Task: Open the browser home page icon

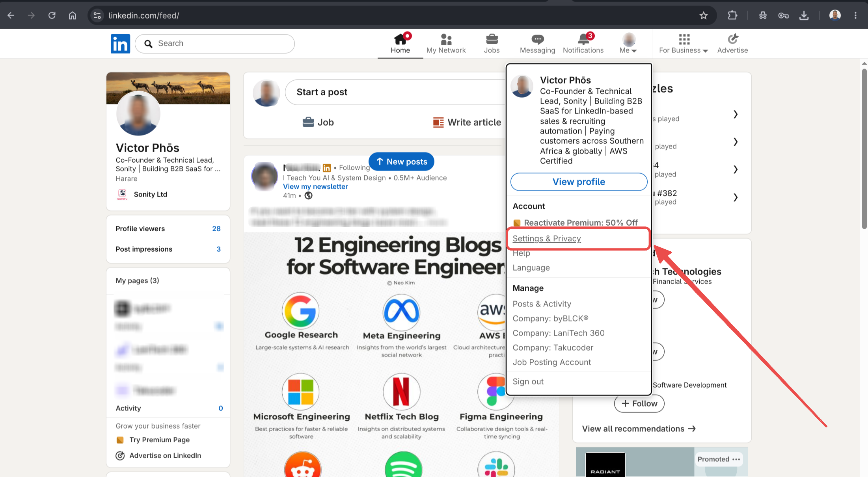Action: click(x=73, y=15)
